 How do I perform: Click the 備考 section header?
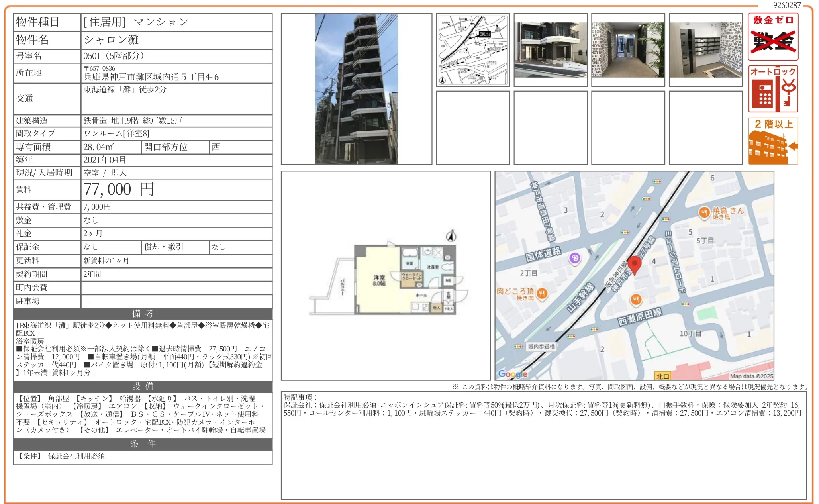(143, 314)
